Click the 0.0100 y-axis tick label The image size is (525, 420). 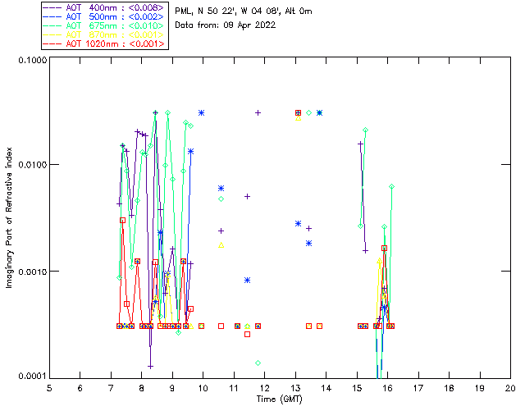pyautogui.click(x=33, y=165)
